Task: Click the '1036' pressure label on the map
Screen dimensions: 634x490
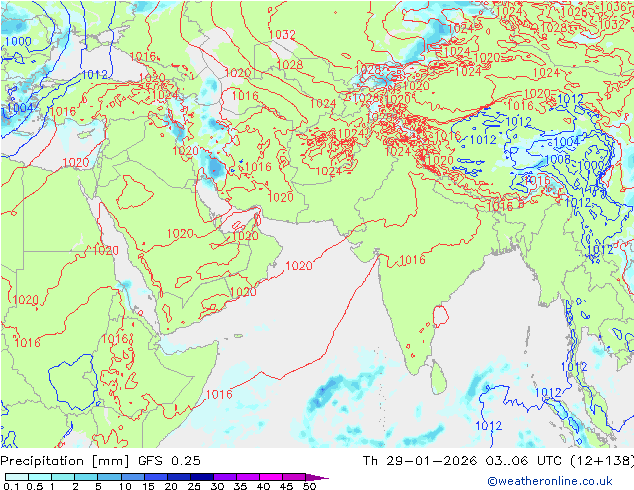Action: click(613, 6)
